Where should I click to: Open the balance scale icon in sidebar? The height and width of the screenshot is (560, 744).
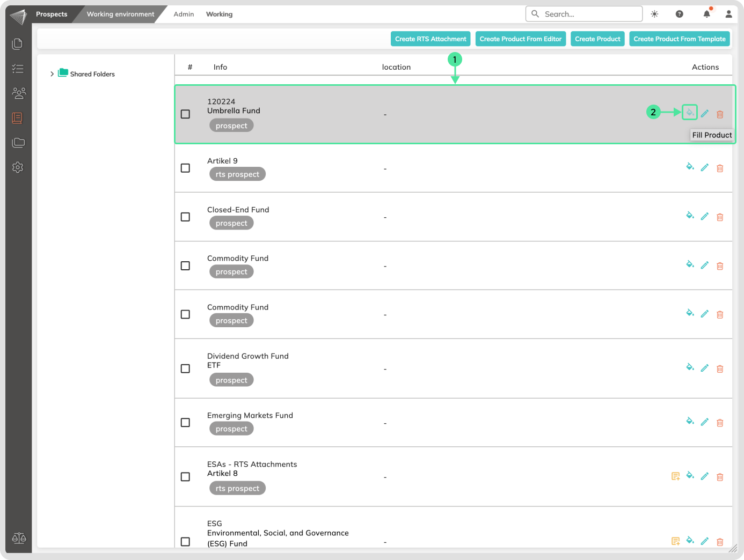[19, 538]
